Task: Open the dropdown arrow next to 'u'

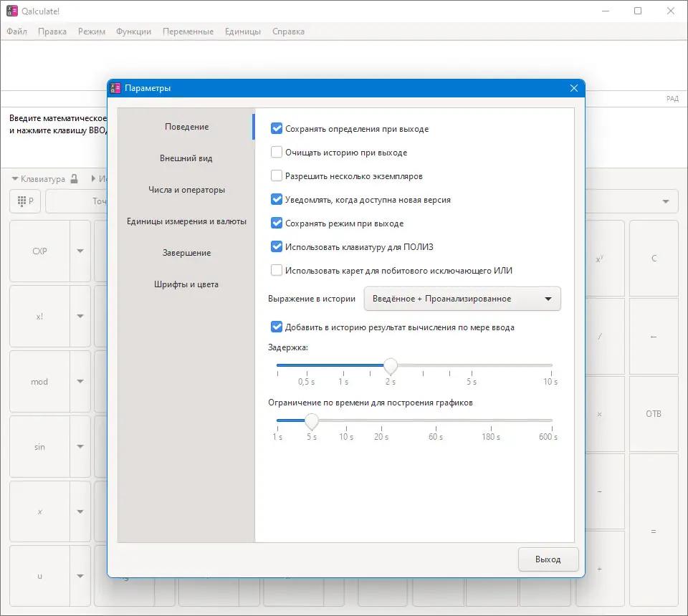Action: tap(80, 576)
